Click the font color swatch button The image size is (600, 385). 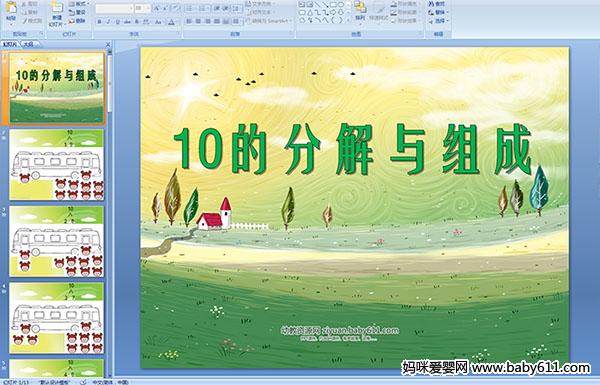tap(171, 22)
